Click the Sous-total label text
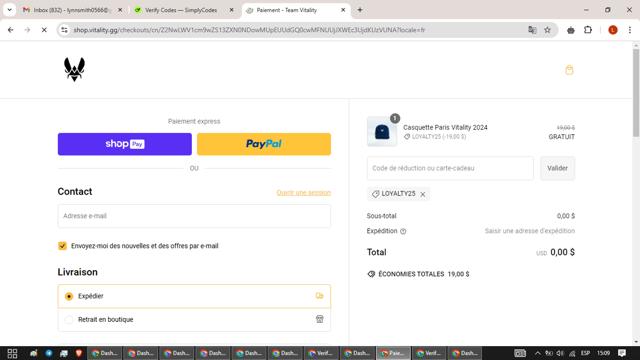 tap(381, 216)
